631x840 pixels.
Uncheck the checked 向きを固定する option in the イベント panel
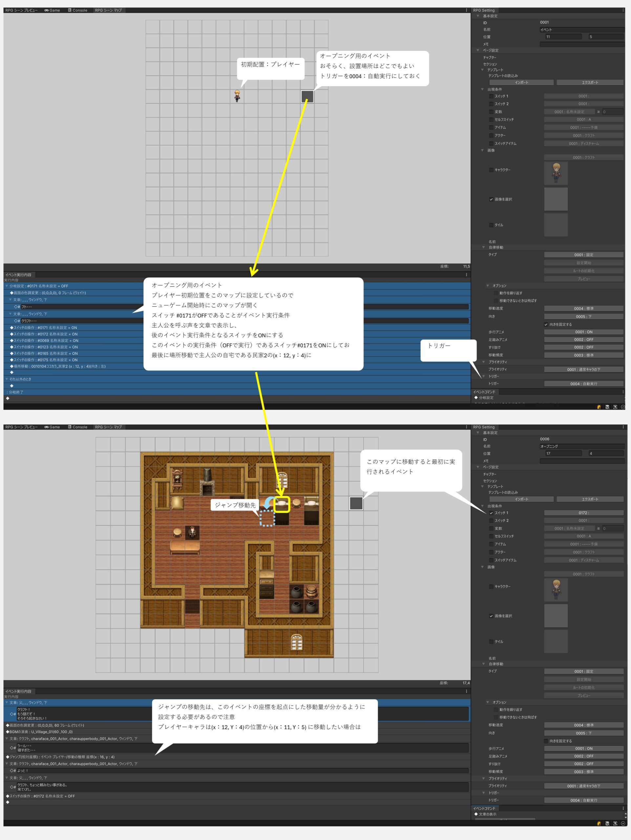pos(546,324)
